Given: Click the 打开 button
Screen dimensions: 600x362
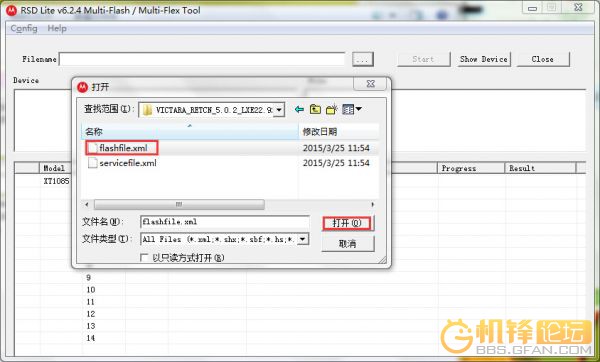Looking at the screenshot, I should [x=347, y=223].
